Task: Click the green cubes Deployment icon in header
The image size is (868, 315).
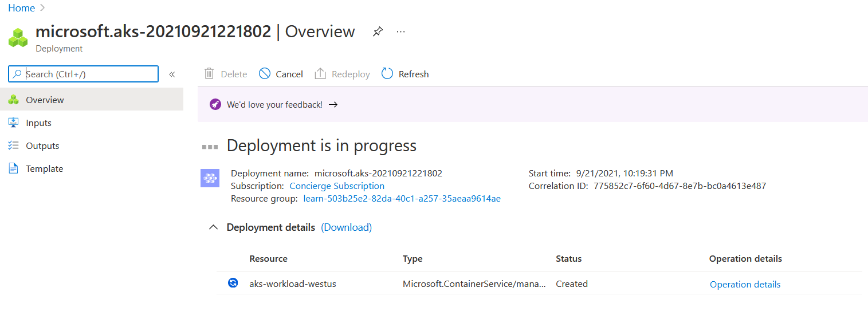Action: click(18, 37)
